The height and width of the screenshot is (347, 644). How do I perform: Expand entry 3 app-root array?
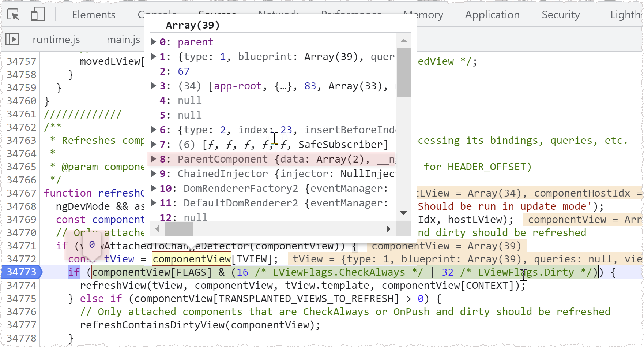click(x=154, y=86)
